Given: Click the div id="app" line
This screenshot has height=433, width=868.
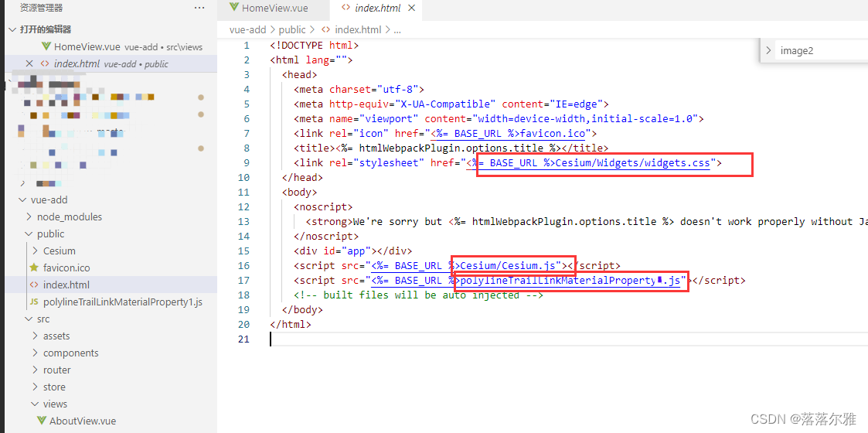Looking at the screenshot, I should (352, 251).
